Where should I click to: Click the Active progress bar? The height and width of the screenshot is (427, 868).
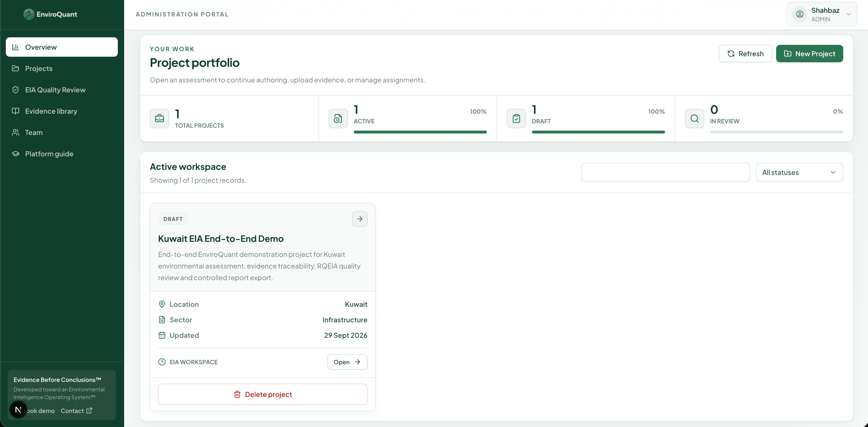coord(420,132)
